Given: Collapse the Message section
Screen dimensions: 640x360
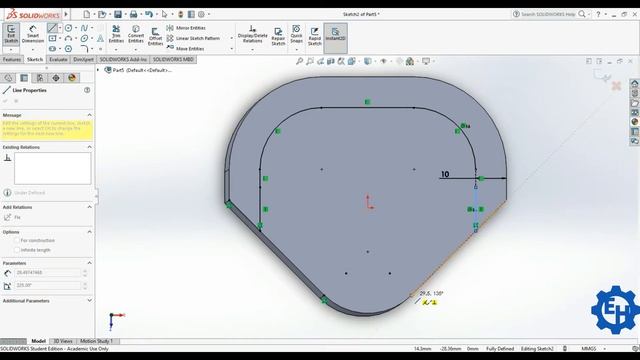Looking at the screenshot, I should click(89, 115).
